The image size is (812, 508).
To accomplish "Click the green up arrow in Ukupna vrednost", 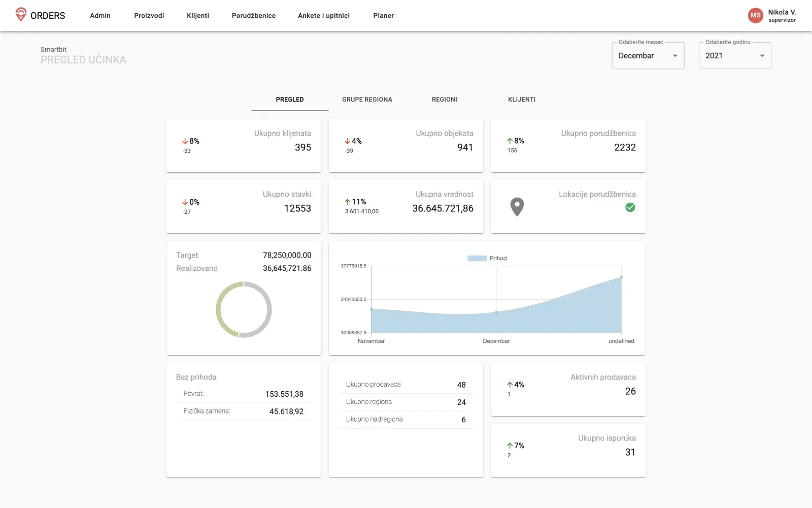I will point(348,202).
